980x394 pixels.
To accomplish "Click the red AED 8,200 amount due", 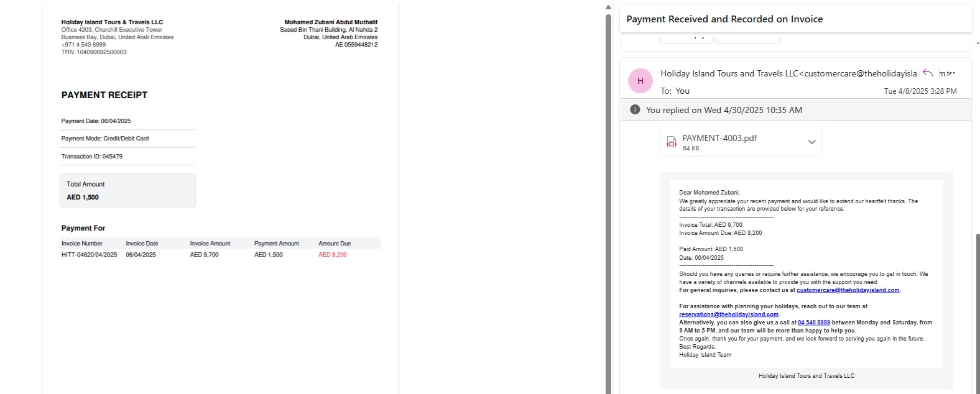I will pyautogui.click(x=333, y=255).
